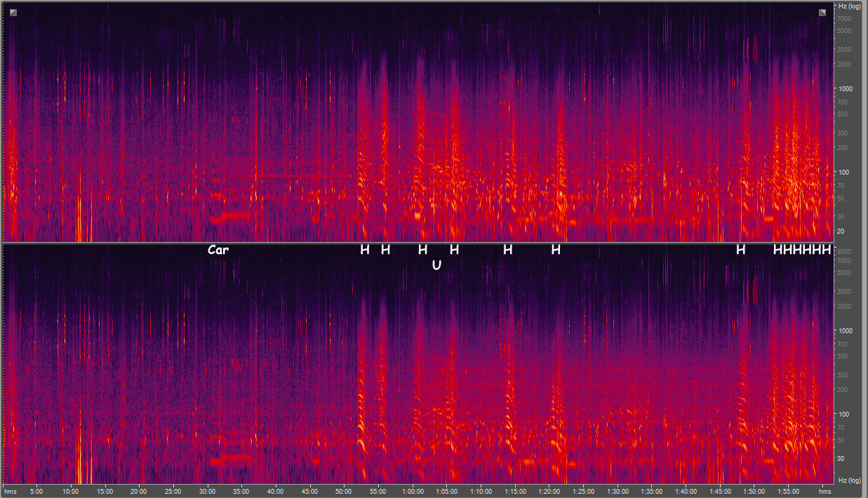
Task: Click the 45:00 mark on time ruler
Action: 310,491
